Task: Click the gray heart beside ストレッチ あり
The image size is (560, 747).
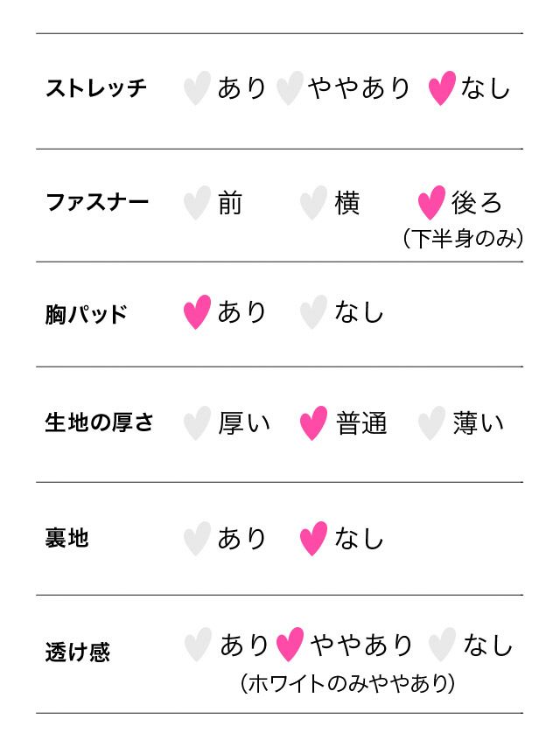Action: [x=198, y=88]
